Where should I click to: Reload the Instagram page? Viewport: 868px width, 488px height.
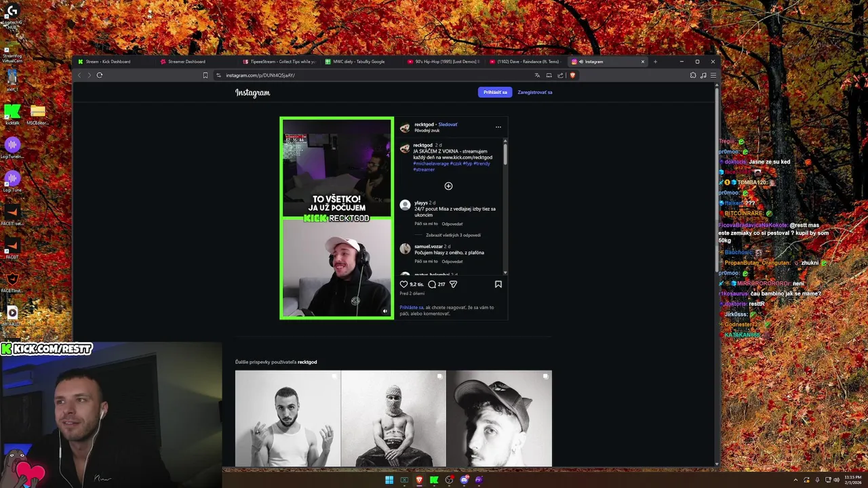(x=99, y=75)
